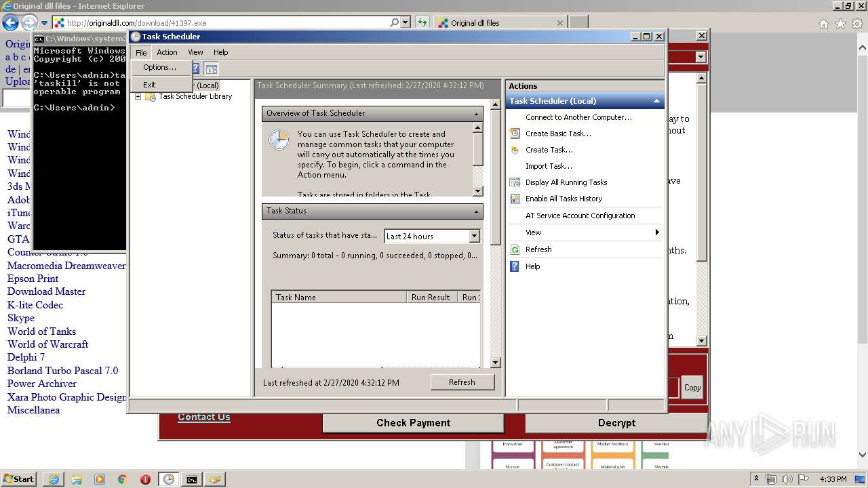Open the World of Warcraft link
This screenshot has width=868, height=488.
47,344
